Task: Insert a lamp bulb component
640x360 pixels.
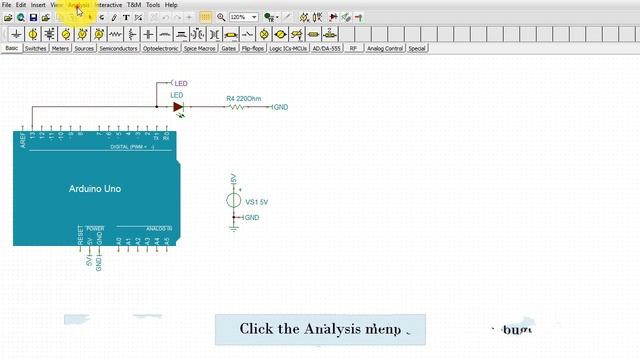Action: point(264,34)
